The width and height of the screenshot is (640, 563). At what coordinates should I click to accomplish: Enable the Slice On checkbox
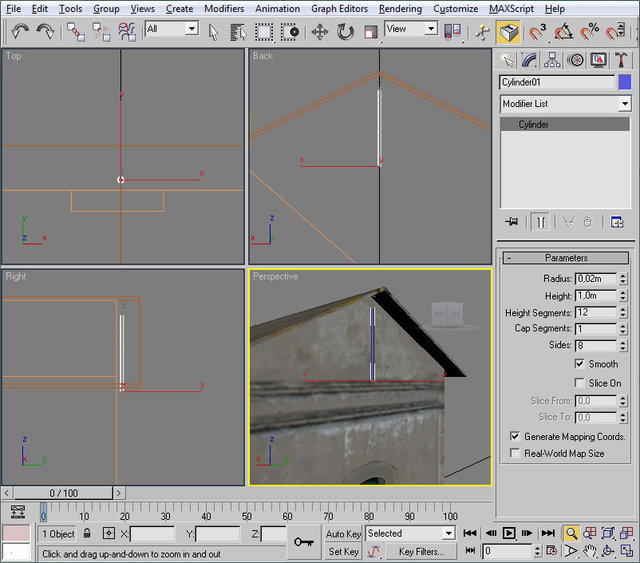(x=580, y=383)
